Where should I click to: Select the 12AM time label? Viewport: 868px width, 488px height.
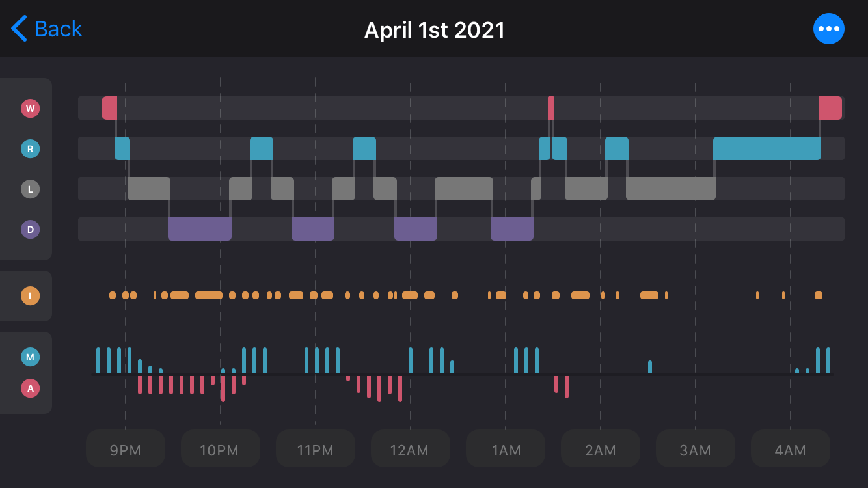pos(410,449)
